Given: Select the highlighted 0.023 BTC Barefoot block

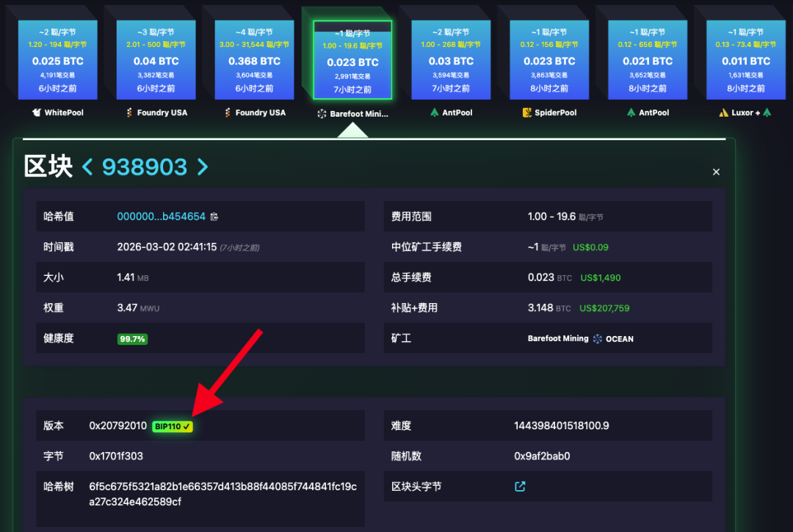Looking at the screenshot, I should 352,60.
